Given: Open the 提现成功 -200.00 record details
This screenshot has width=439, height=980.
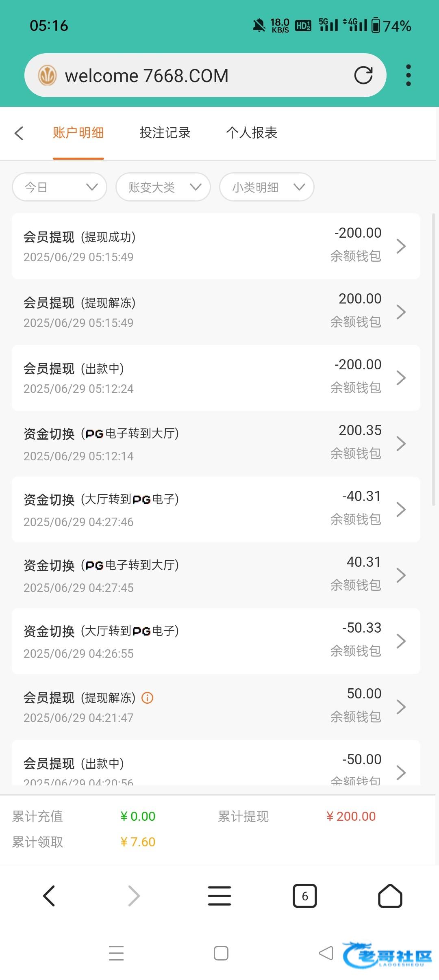Looking at the screenshot, I should tap(216, 246).
